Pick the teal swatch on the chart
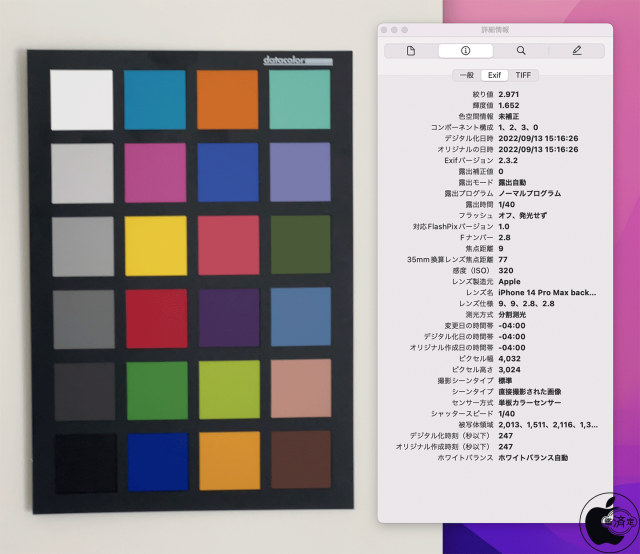This screenshot has height=554, width=640. pos(301,100)
